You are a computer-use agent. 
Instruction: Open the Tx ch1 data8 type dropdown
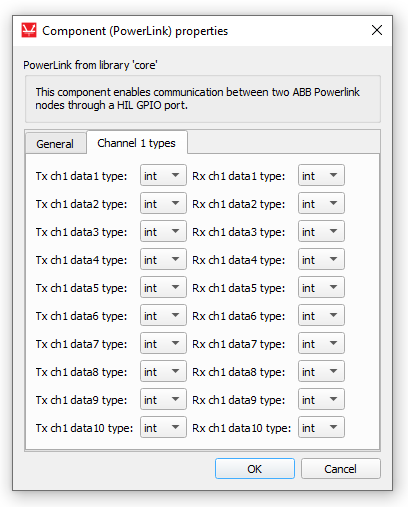pyautogui.click(x=163, y=371)
